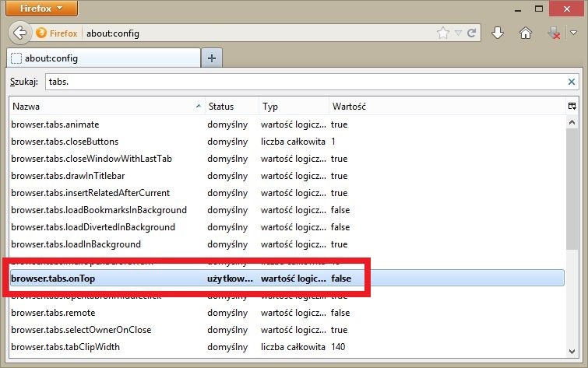Sort by the Status column header
The height and width of the screenshot is (368, 588).
click(x=232, y=107)
